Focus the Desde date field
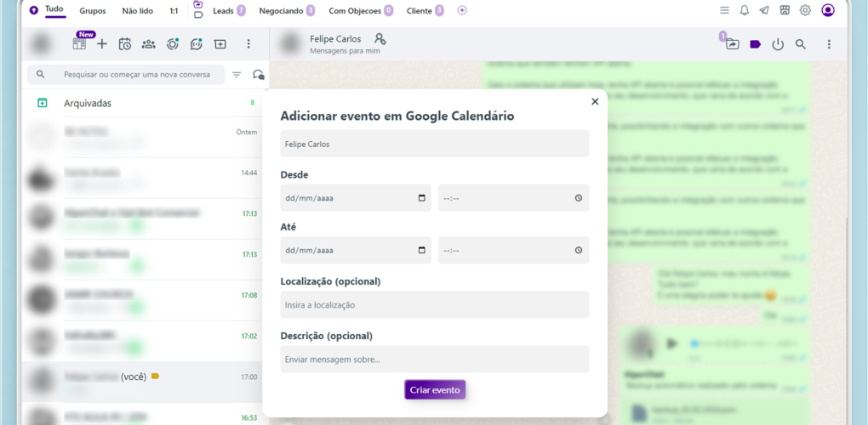The width and height of the screenshot is (868, 425). 356,198
